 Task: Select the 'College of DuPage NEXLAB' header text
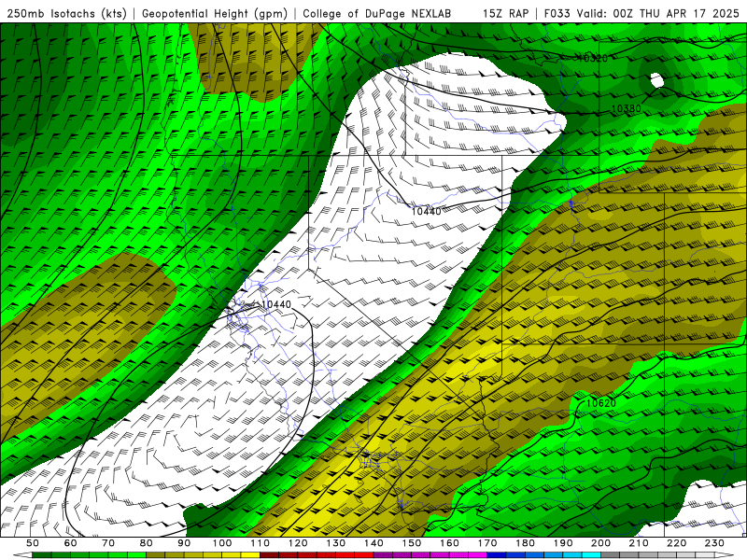point(377,13)
